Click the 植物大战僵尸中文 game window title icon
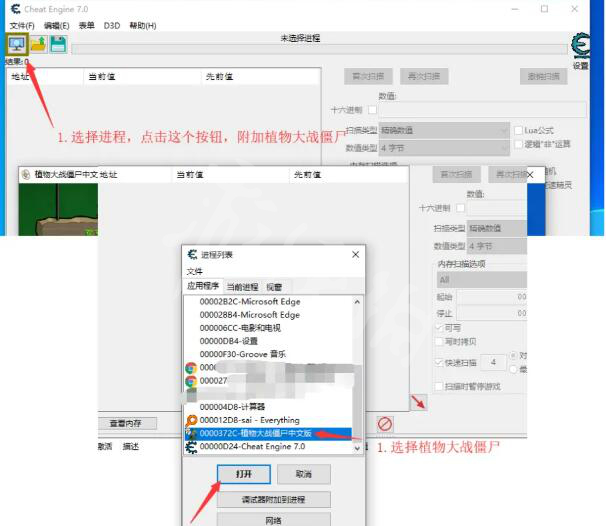The image size is (606, 526). click(x=26, y=175)
